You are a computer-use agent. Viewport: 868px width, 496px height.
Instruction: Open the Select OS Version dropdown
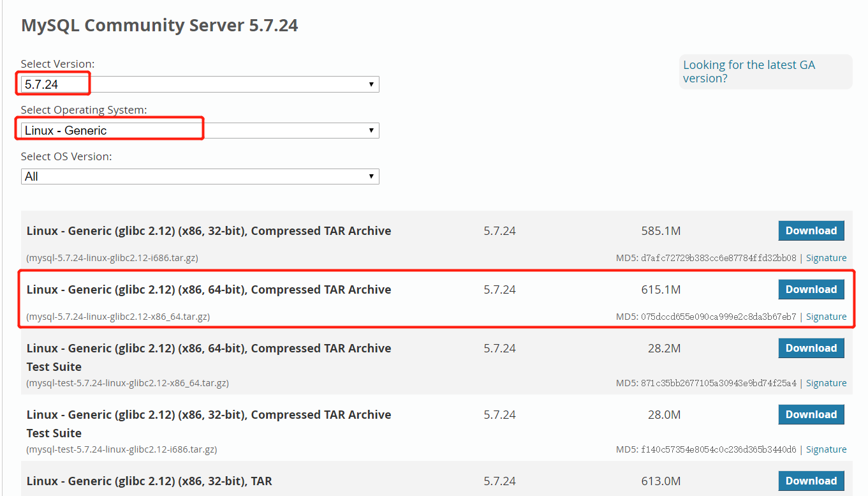tap(200, 176)
